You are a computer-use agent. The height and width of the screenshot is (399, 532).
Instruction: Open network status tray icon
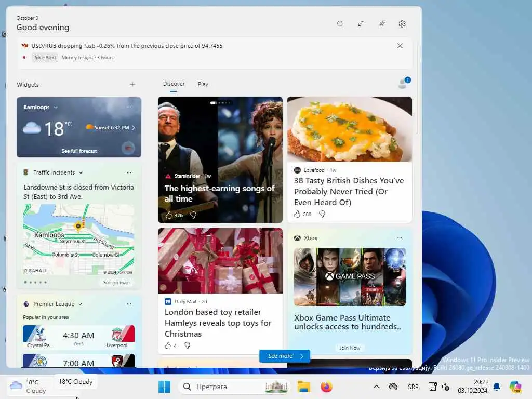[432, 387]
